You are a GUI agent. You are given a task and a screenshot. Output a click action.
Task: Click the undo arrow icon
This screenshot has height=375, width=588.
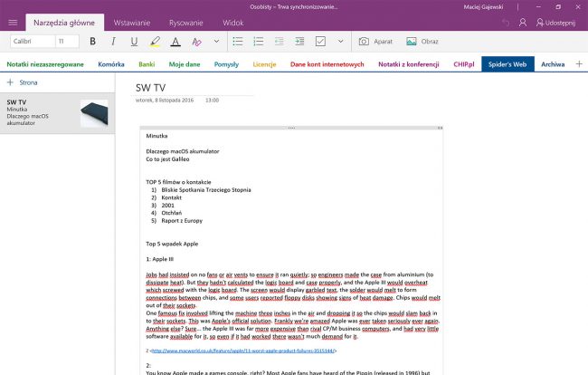coord(506,23)
